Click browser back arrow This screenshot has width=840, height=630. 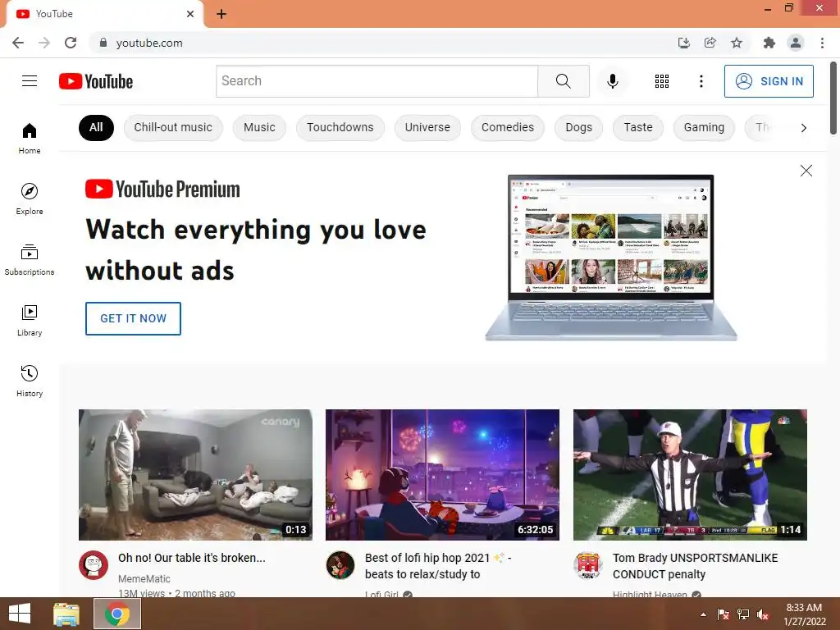tap(18, 43)
